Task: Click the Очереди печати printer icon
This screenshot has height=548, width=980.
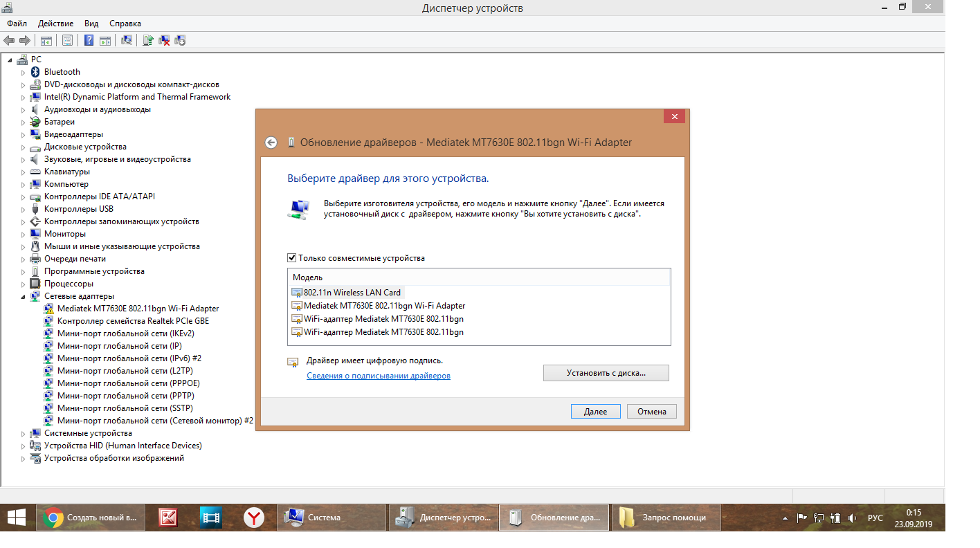Action: 35,259
